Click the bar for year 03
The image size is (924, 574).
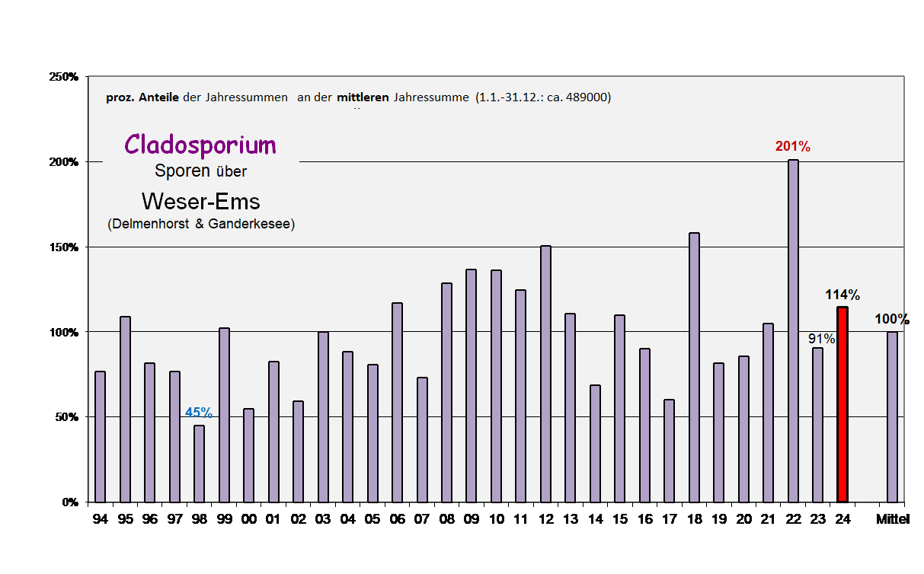pyautogui.click(x=323, y=417)
